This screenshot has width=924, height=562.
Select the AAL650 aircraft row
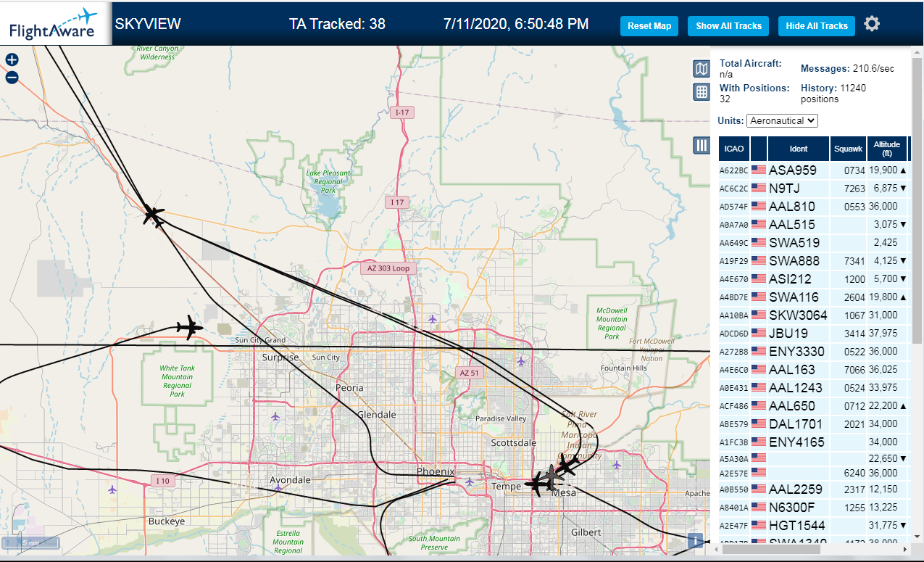(813, 406)
